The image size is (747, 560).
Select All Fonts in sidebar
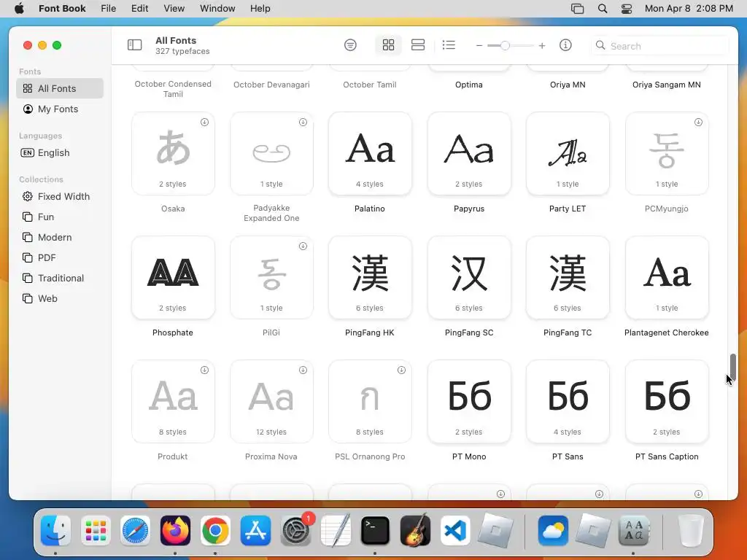point(60,88)
